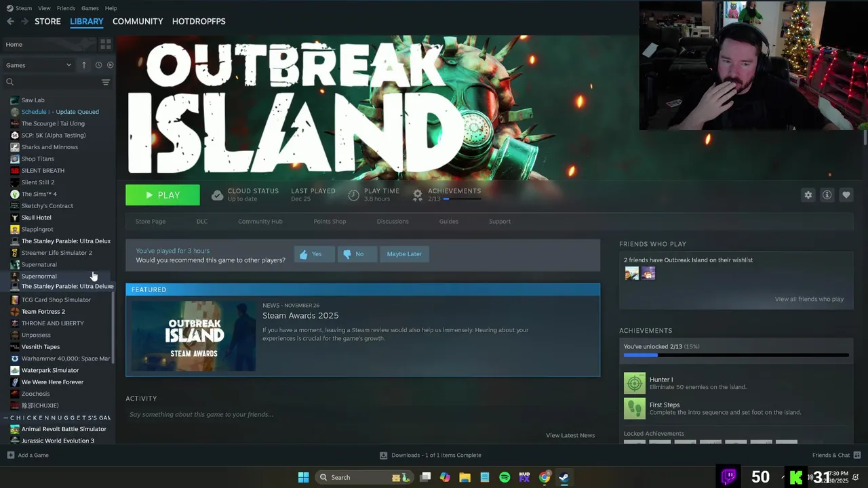Viewport: 868px width, 488px height.
Task: Open Windows Start menu
Action: coord(303,477)
